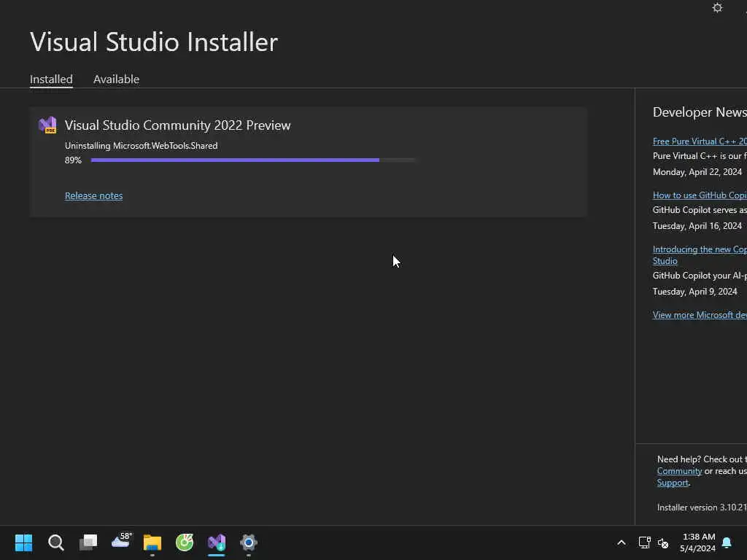The width and height of the screenshot is (747, 560).
Task: Click the muted volume tray icon
Action: [663, 542]
